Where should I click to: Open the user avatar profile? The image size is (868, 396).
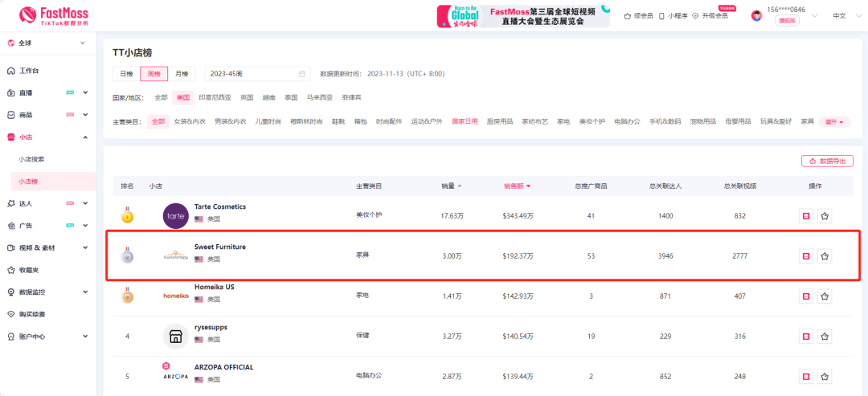[x=756, y=15]
